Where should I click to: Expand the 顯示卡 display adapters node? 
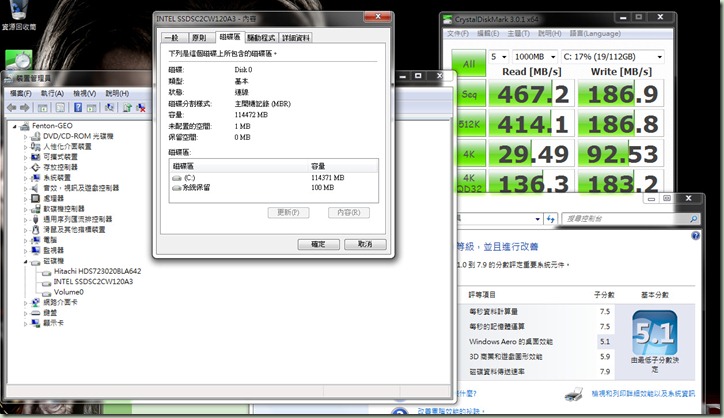pos(25,323)
